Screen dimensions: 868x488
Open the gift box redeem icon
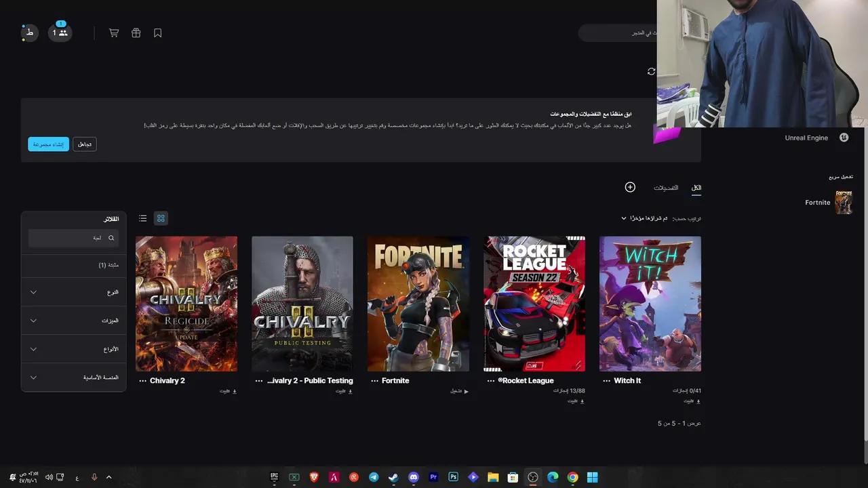coord(136,33)
